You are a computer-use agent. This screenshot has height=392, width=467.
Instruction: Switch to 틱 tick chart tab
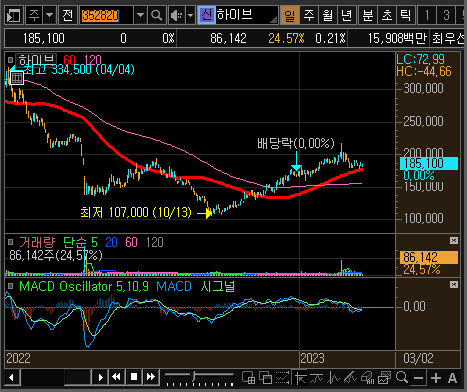click(x=406, y=15)
